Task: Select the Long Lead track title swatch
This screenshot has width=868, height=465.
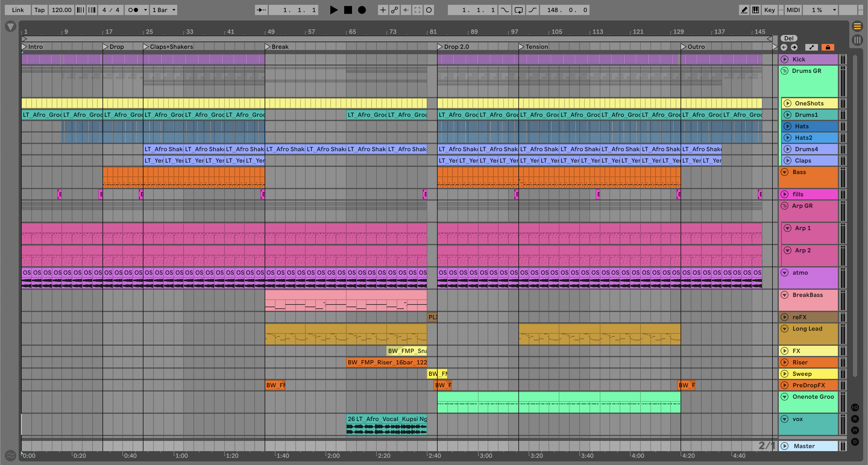Action: (x=807, y=329)
